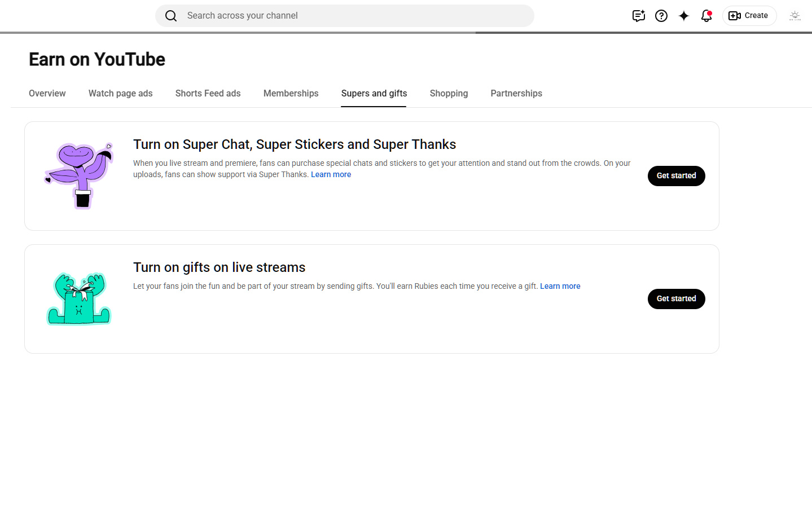812x519 pixels.
Task: Open Learn more link about gifts and Rubies
Action: pos(560,287)
